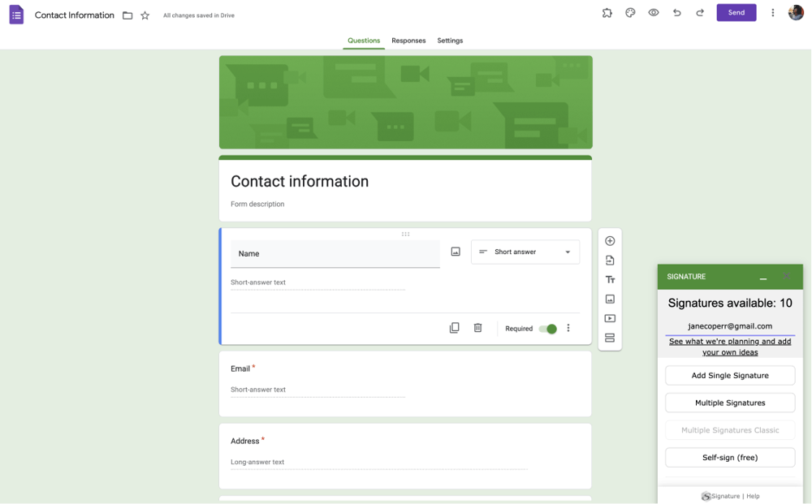Open the customize theme palette
The image size is (812, 504).
pos(630,13)
